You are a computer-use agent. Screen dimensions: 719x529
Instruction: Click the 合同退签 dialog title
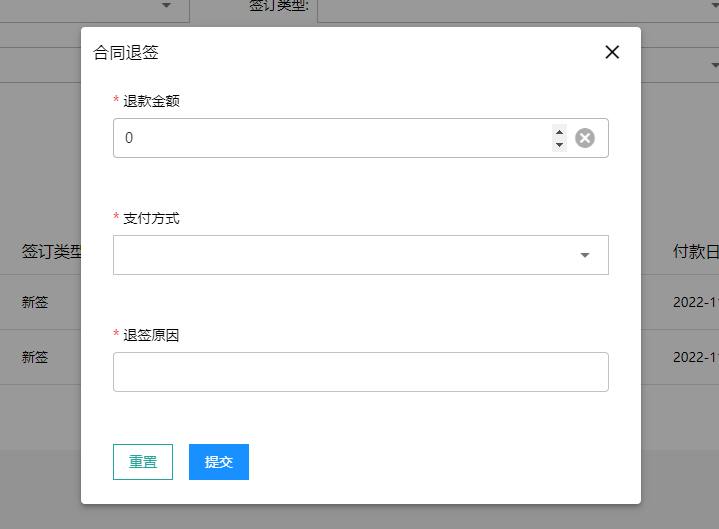point(126,52)
